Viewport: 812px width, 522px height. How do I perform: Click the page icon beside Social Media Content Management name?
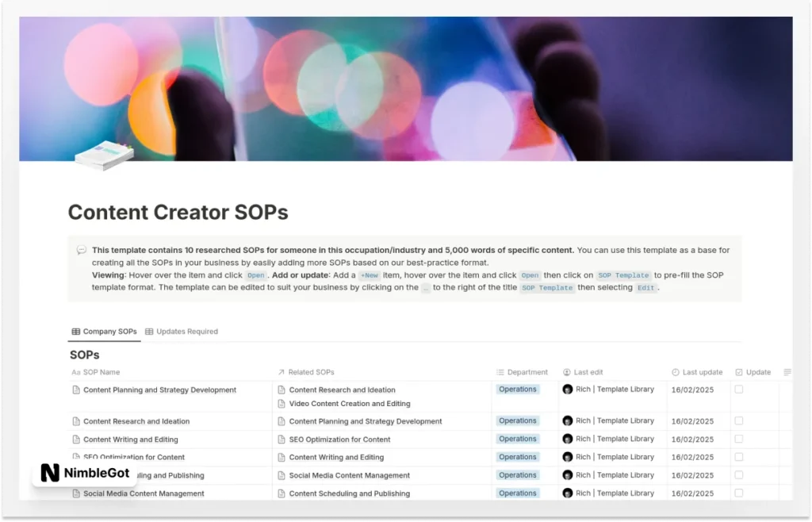pyautogui.click(x=76, y=493)
